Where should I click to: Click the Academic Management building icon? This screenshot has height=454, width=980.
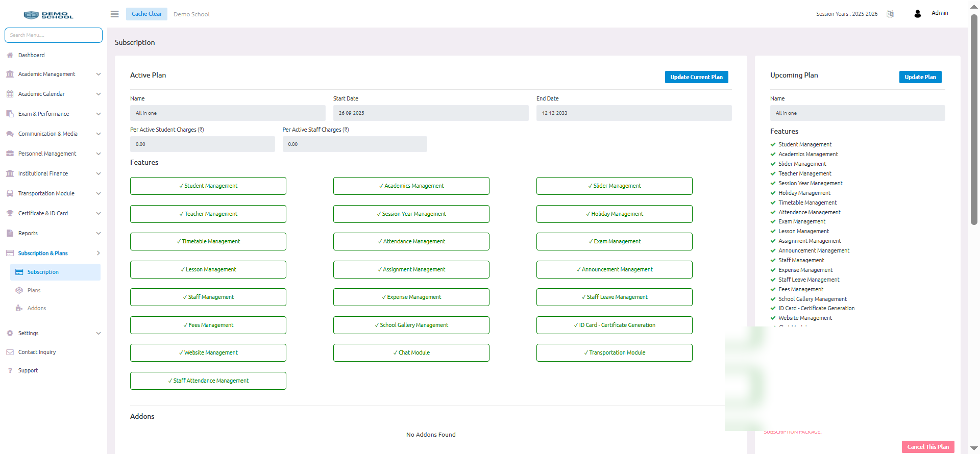[10, 74]
